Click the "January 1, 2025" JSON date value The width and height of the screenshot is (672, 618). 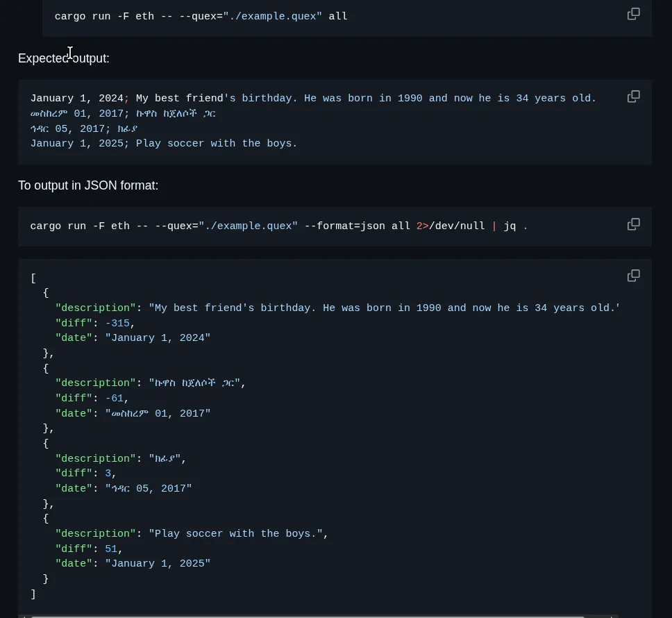pyautogui.click(x=158, y=564)
